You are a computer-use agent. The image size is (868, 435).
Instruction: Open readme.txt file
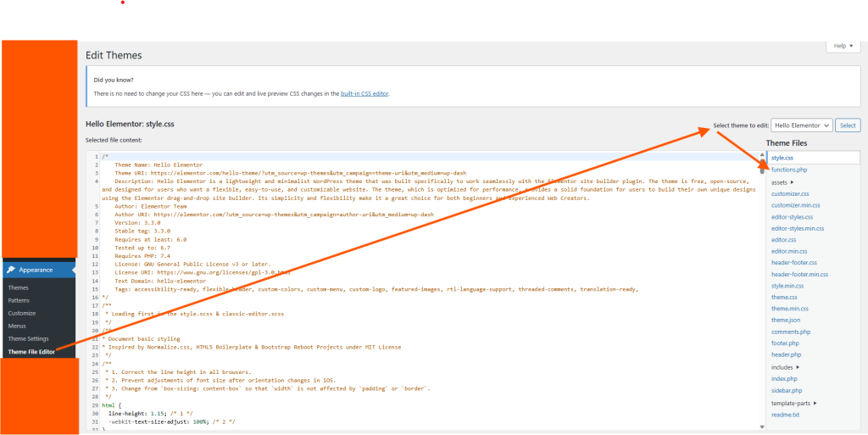pyautogui.click(x=785, y=415)
